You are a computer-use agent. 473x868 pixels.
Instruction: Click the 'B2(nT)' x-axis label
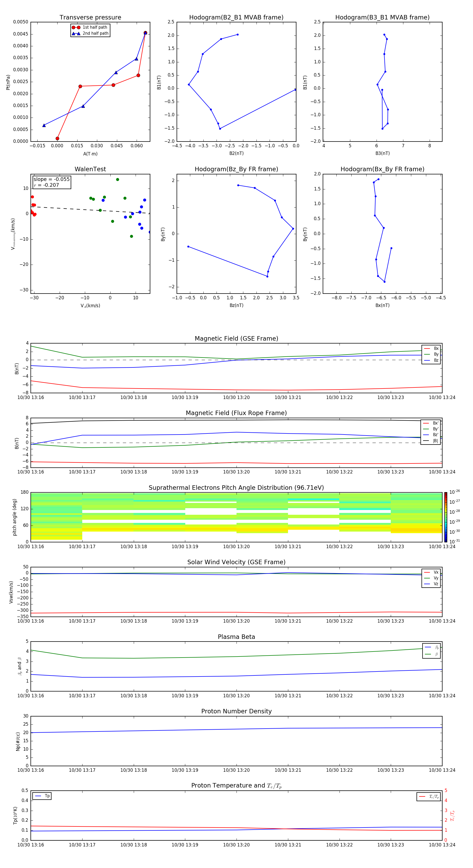236,153
